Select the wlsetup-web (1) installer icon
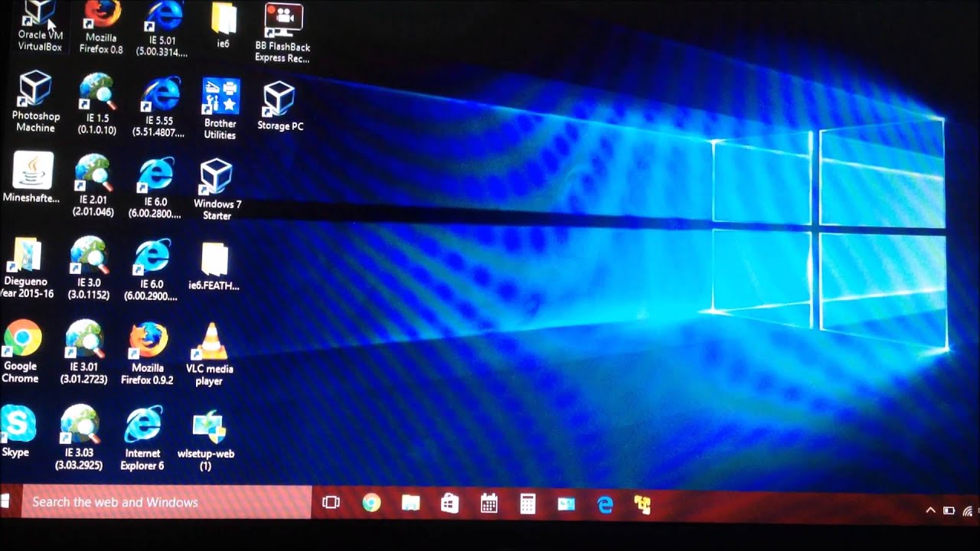980x551 pixels. [205, 441]
